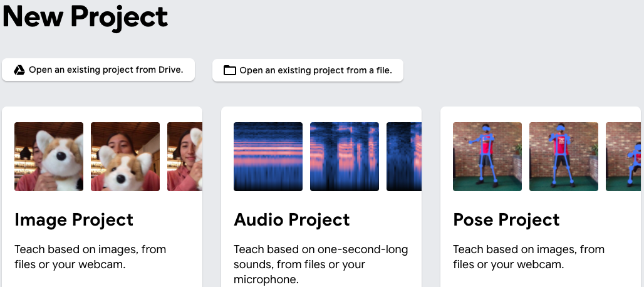Viewport: 644px width, 287px height.
Task: Click Image Project description about webcam images
Action: 90,257
